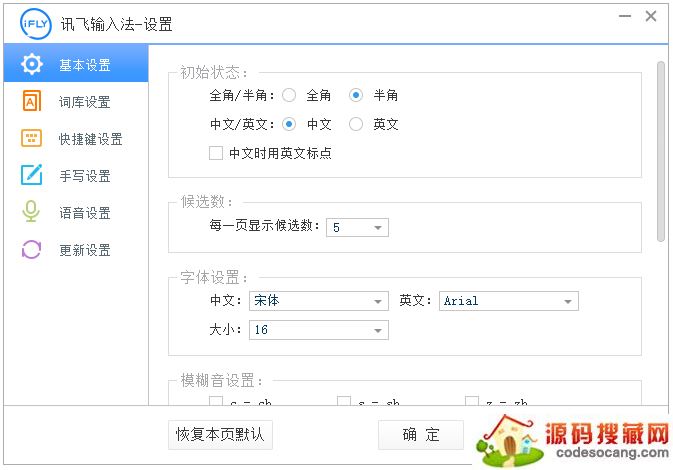This screenshot has width=673, height=470.
Task: Toggle the c = ch fuzzy pinyin checkbox
Action: point(216,401)
